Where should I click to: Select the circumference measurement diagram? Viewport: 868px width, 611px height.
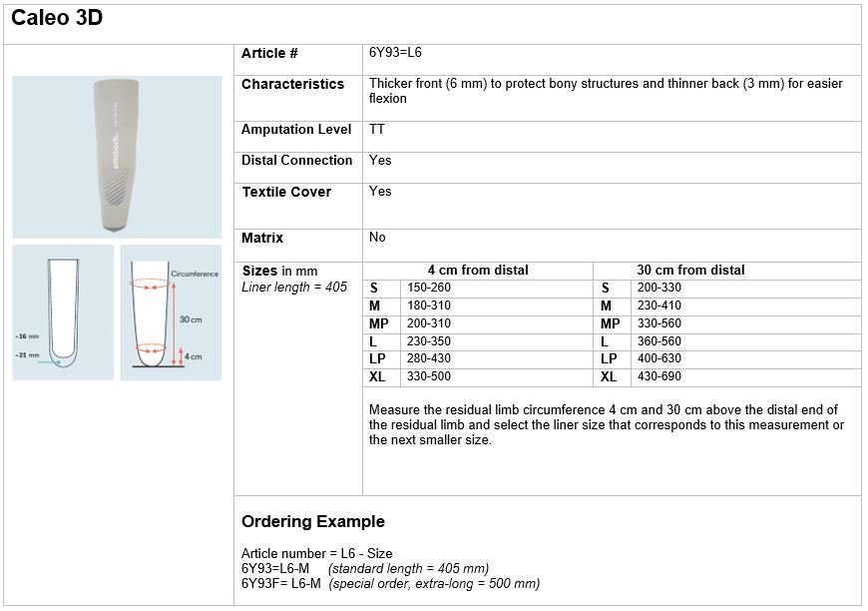171,312
